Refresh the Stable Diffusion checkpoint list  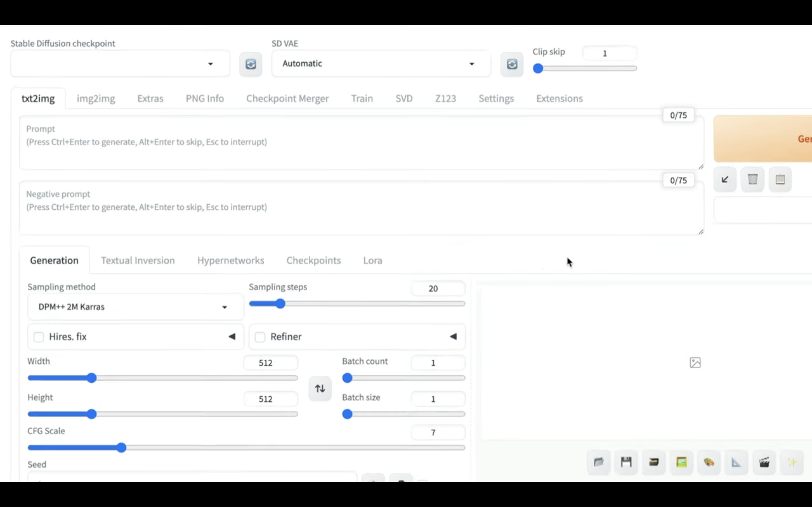coord(251,64)
